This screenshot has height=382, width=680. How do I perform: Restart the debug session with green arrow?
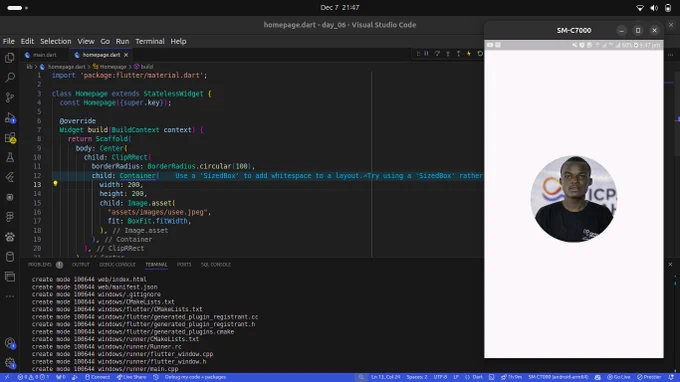tap(480, 54)
